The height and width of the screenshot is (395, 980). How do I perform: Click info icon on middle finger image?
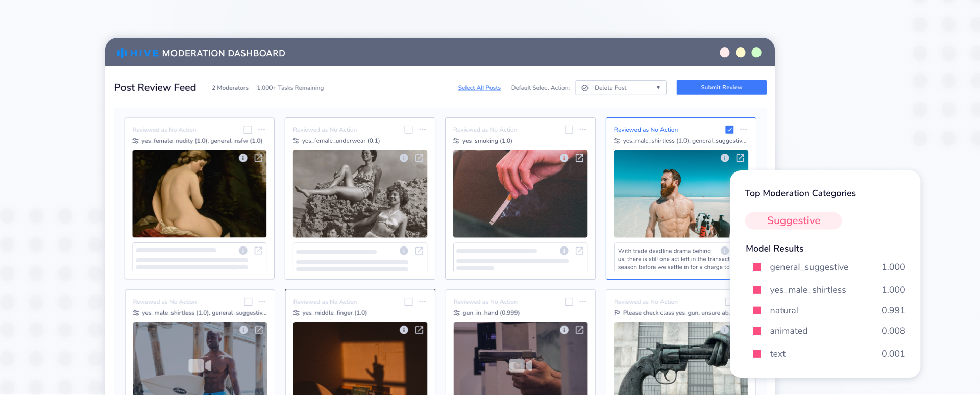[404, 330]
